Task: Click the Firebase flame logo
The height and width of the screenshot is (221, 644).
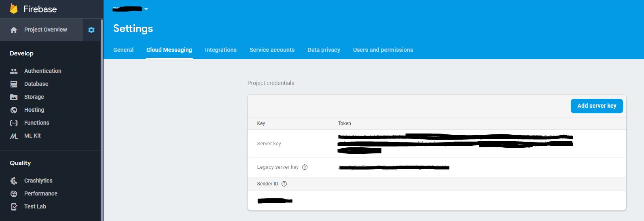Action: tap(14, 8)
